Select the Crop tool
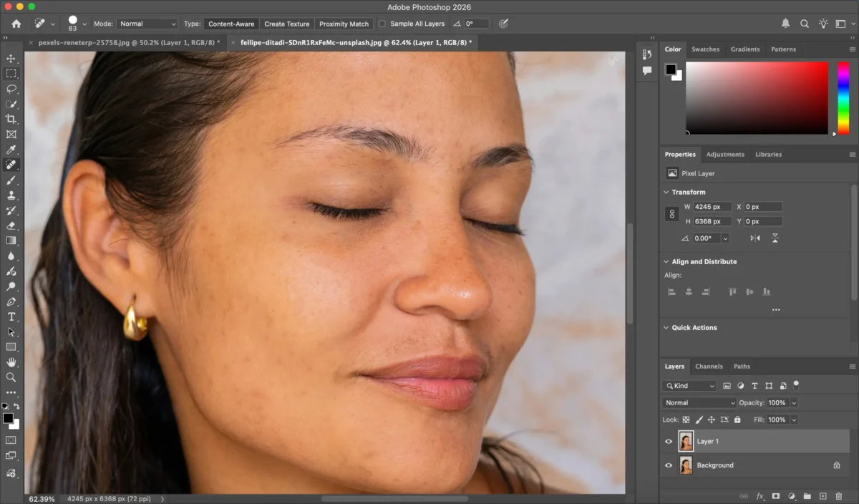 pos(11,119)
